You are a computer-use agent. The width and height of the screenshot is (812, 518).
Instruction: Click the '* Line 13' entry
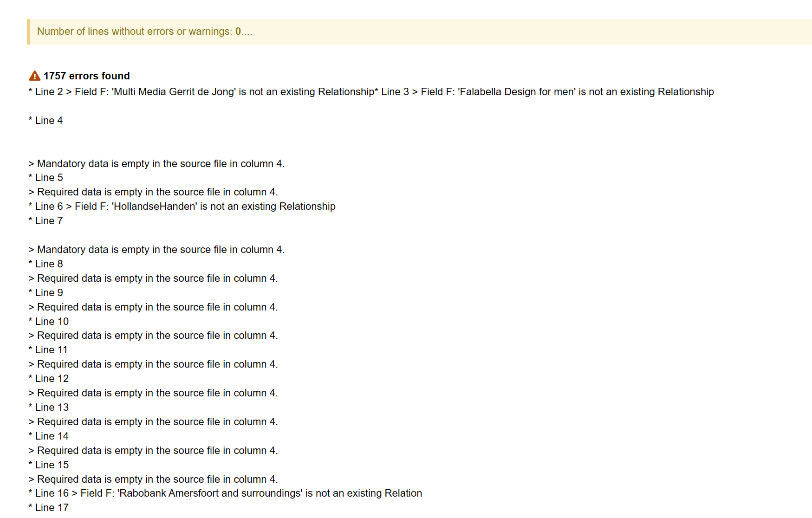coord(48,408)
